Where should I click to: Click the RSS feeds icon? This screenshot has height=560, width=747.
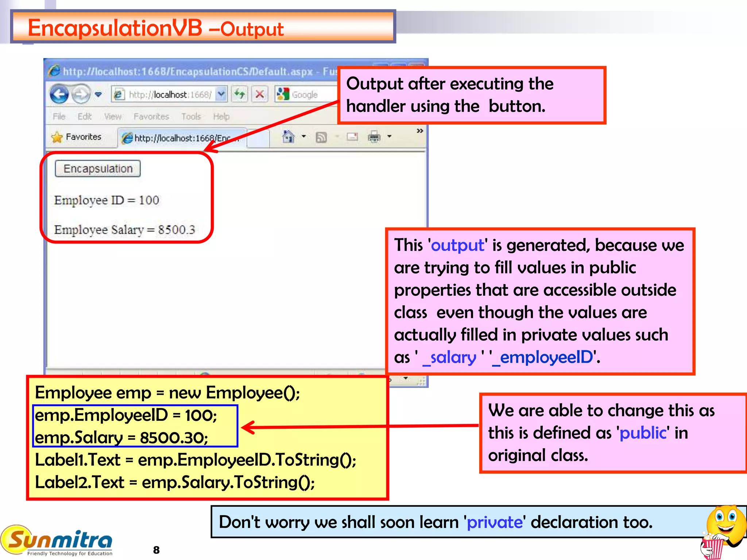(321, 137)
